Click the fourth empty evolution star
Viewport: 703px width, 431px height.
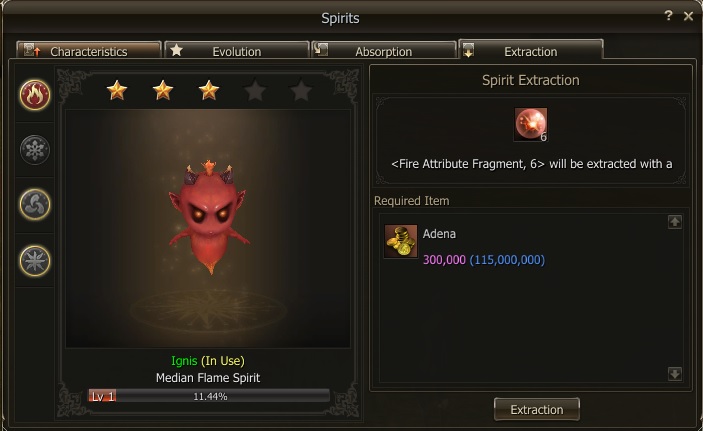(255, 91)
